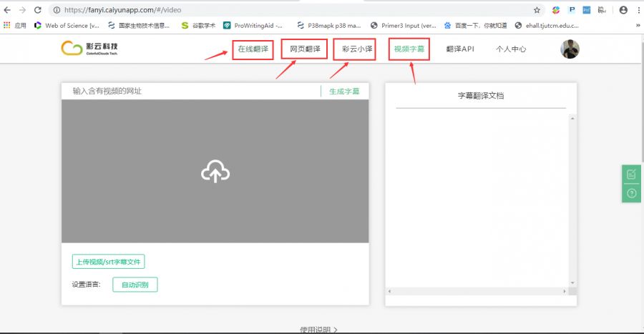Image resolution: width=644 pixels, height=334 pixels.
Task: Open the 自动识别 language selector
Action: pos(135,285)
